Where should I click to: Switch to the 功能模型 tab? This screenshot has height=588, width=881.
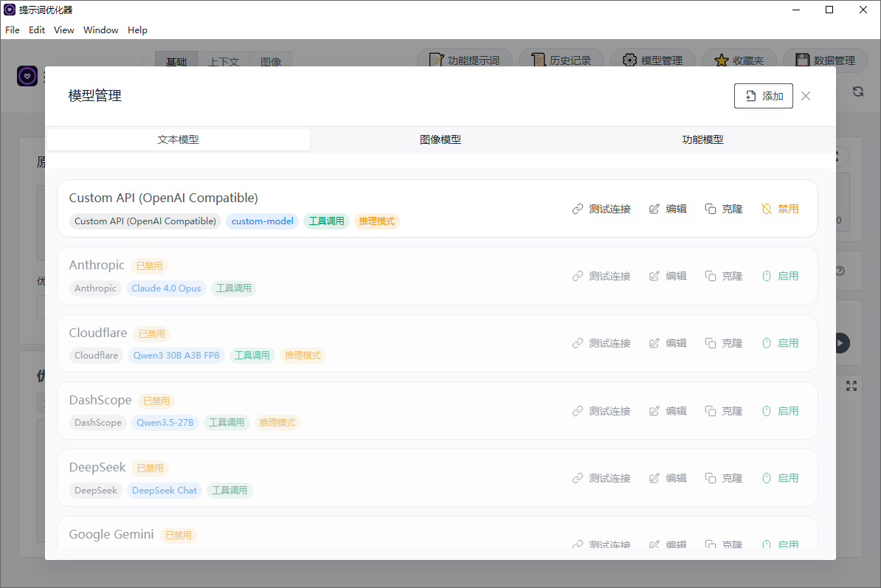(702, 139)
